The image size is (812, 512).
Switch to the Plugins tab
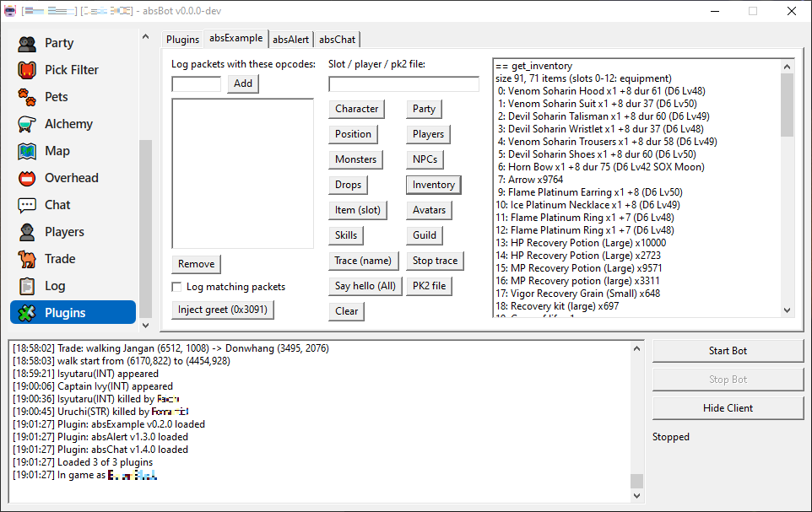point(183,40)
